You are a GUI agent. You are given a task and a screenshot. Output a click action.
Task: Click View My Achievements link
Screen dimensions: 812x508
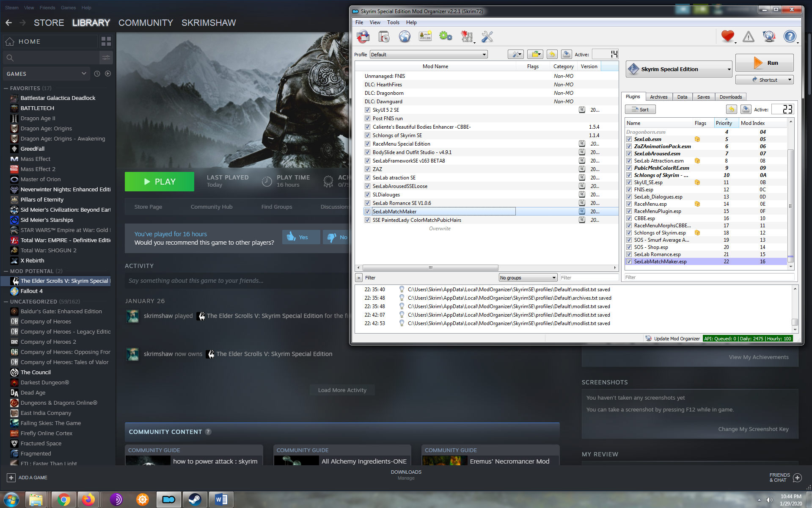tap(759, 357)
